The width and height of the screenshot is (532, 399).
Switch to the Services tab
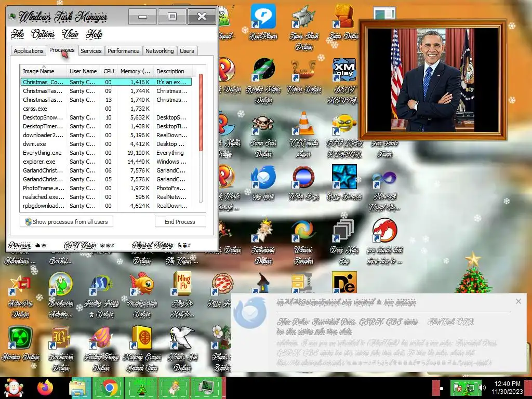click(x=91, y=51)
